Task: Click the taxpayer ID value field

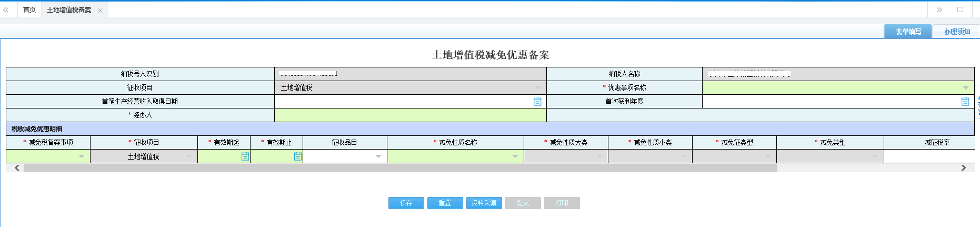Action: 411,74
